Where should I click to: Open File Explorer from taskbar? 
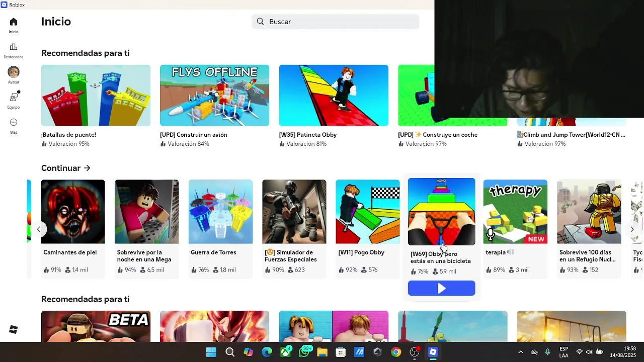pos(322,352)
